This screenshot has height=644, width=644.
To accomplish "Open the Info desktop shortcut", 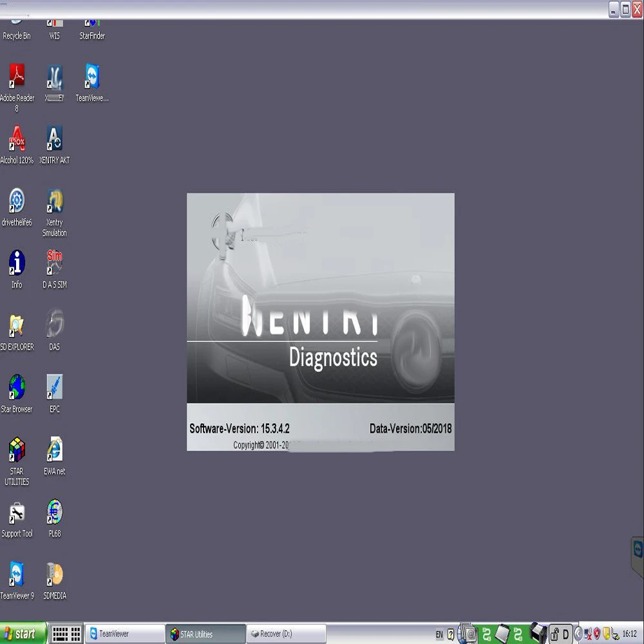I will pos(17,269).
